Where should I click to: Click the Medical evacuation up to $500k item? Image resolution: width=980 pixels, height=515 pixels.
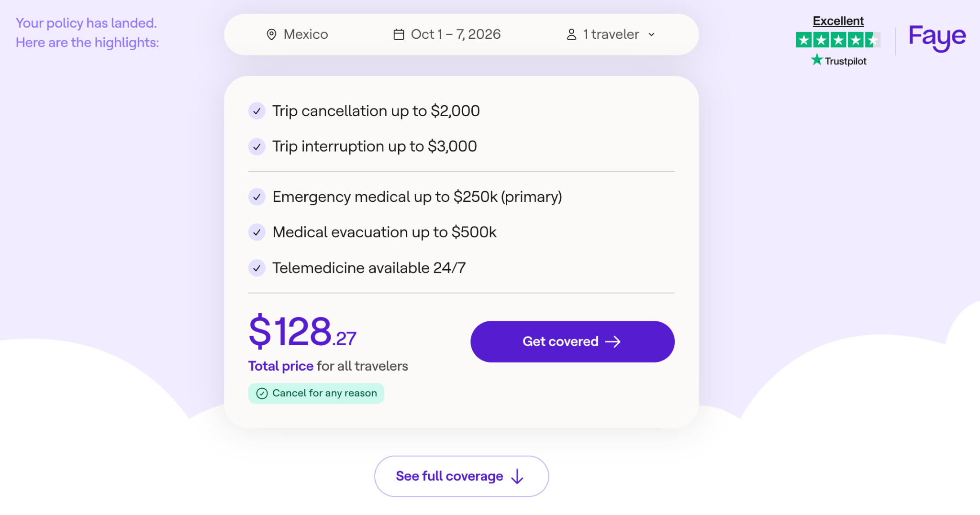372,232
